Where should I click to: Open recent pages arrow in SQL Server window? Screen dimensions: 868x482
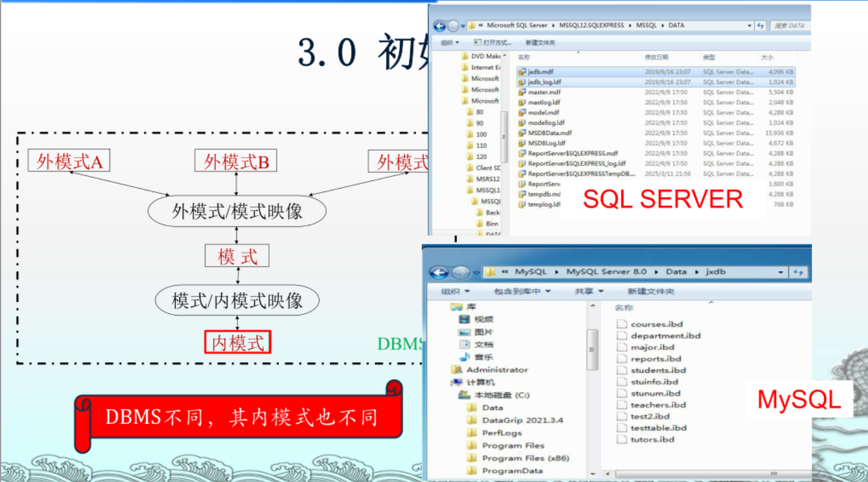point(463,26)
